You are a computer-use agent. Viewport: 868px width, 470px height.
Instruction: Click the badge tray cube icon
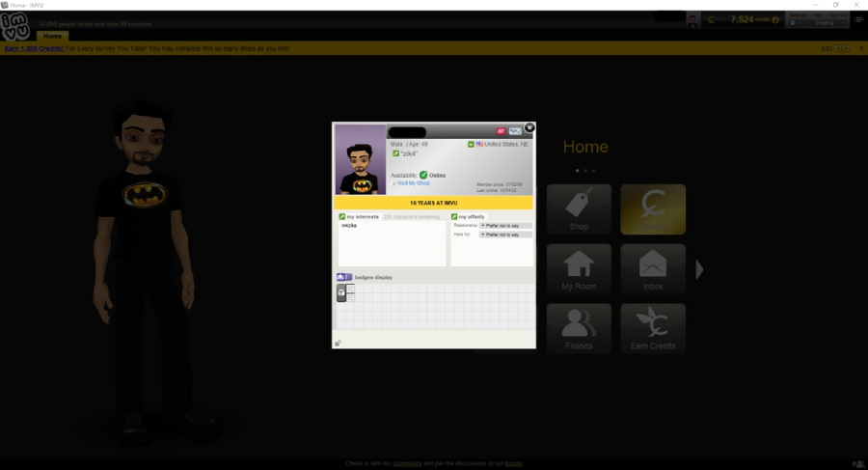pos(341,292)
